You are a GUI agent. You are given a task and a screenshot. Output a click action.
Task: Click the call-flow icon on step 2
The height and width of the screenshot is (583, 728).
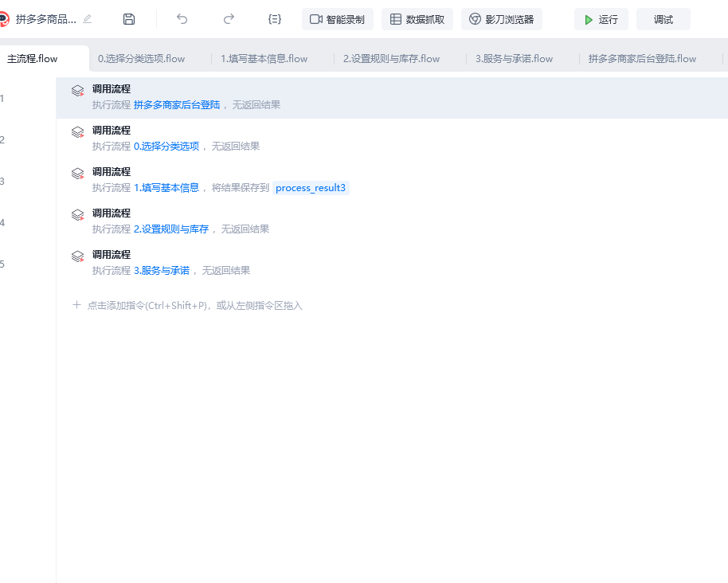tap(77, 132)
